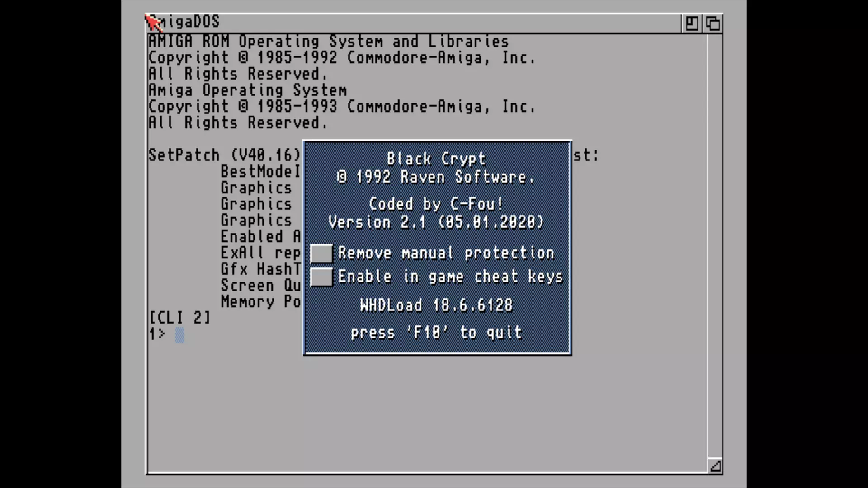Click the '© 1992 Raven Software' line
Viewport: 868px width, 488px height.
[x=436, y=177]
